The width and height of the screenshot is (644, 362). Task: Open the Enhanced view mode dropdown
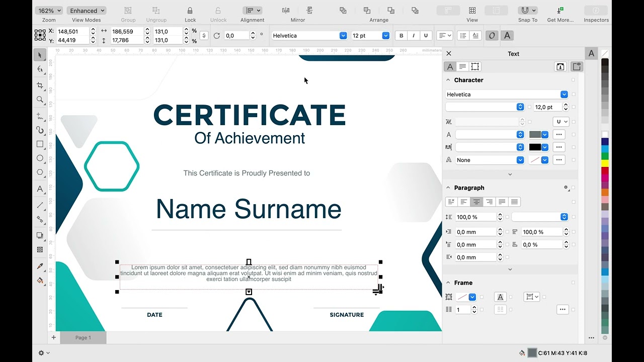tap(87, 11)
